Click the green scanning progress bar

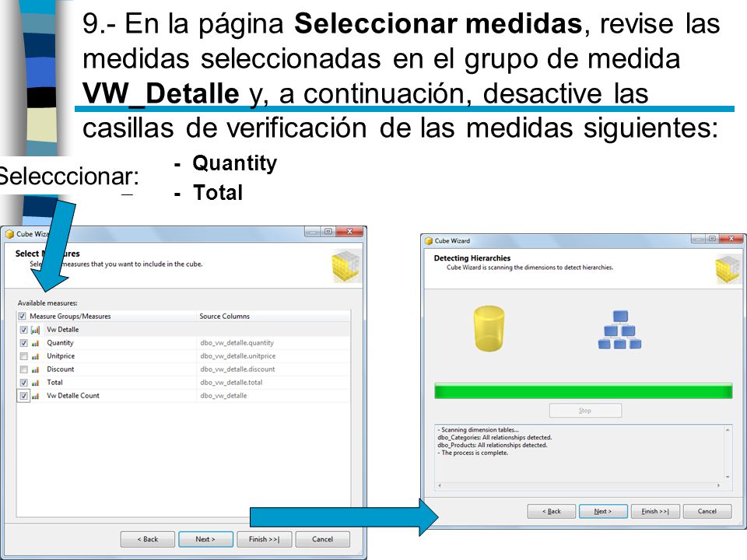[583, 391]
